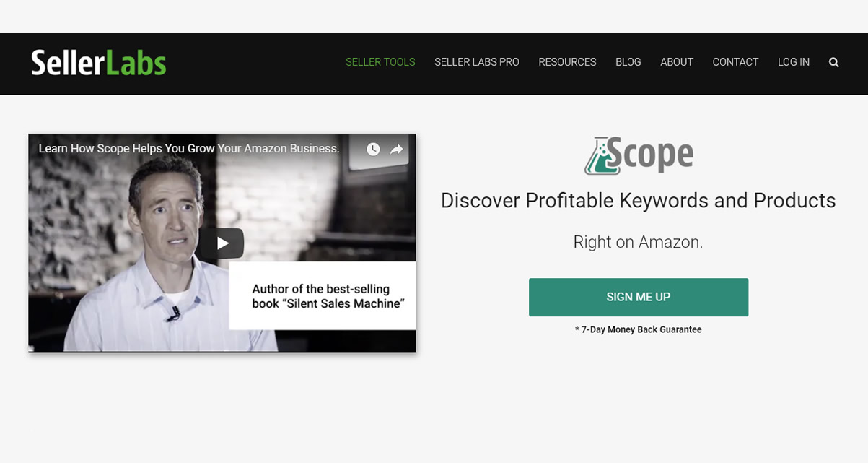Navigate to SELLER LABS PRO
868x463 pixels.
click(x=477, y=62)
